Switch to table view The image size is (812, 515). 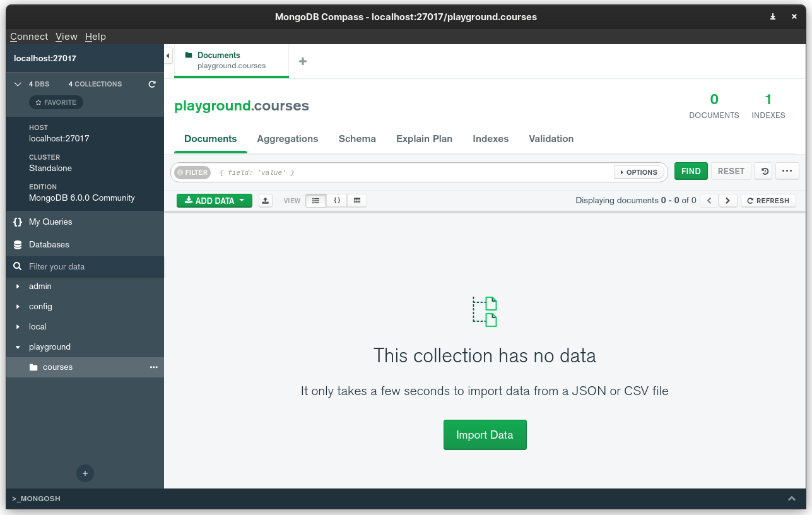point(357,201)
